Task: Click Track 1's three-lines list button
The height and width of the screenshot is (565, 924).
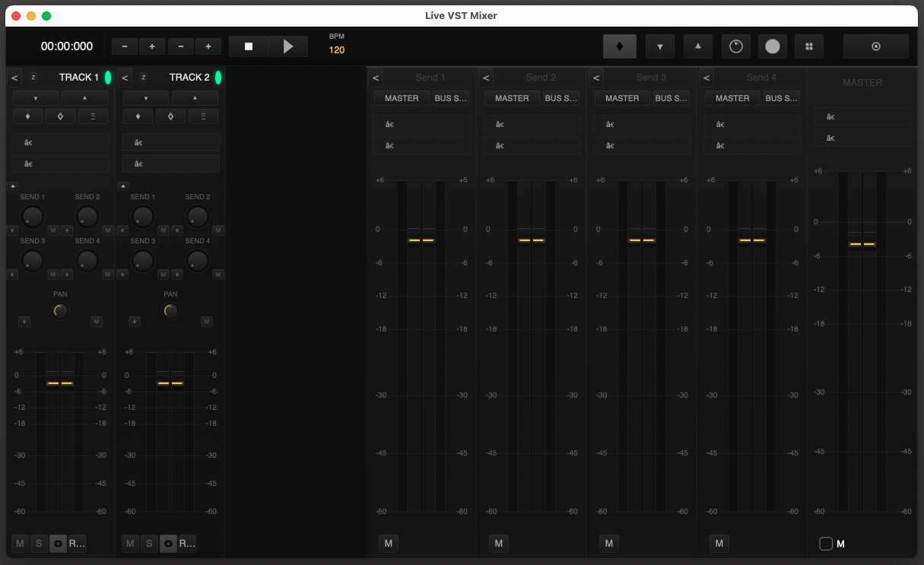Action: [93, 116]
